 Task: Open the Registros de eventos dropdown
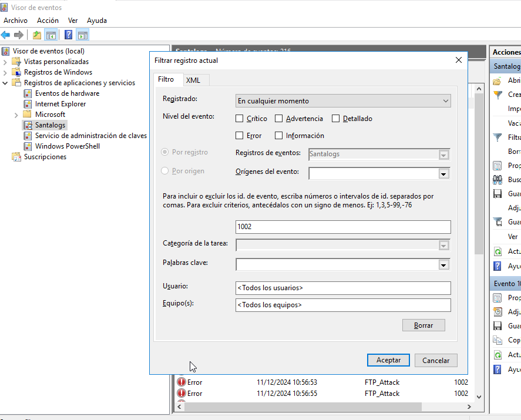443,155
